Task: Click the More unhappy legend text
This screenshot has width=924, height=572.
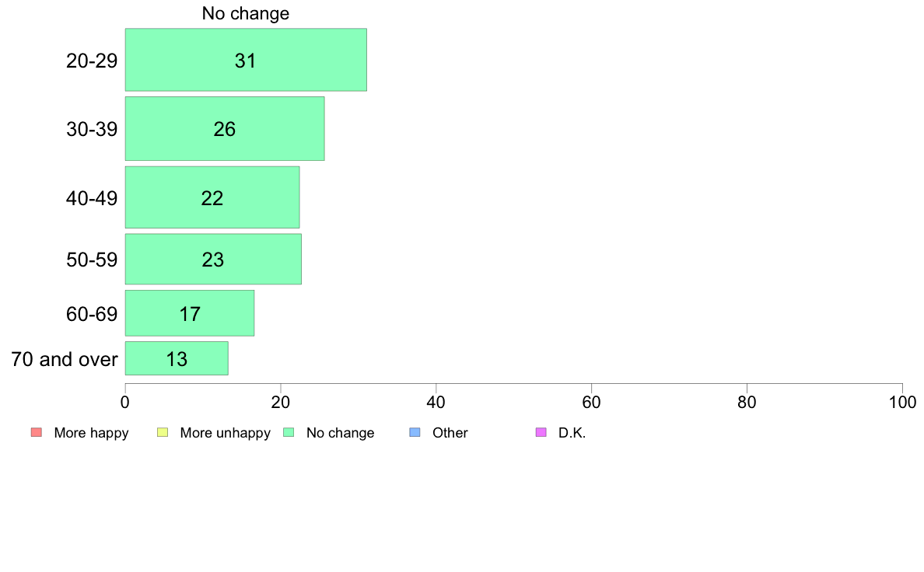Action: [x=225, y=433]
